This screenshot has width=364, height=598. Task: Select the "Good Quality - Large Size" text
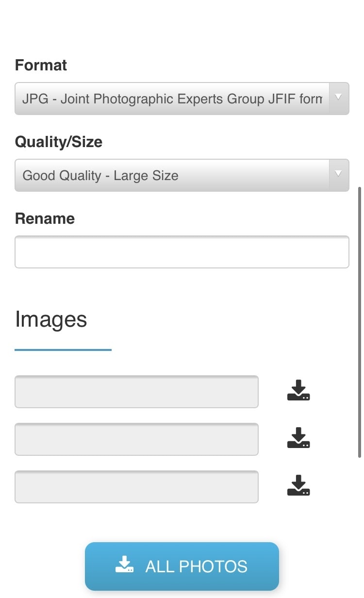100,175
